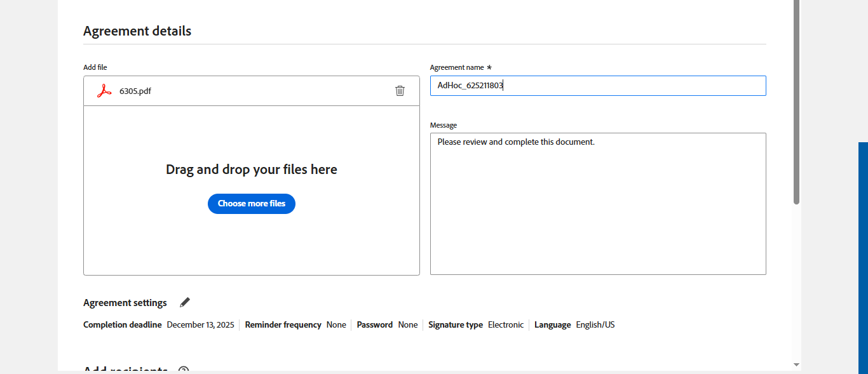The height and width of the screenshot is (374, 868).
Task: Click the help icon beside Add recipients
Action: click(184, 370)
